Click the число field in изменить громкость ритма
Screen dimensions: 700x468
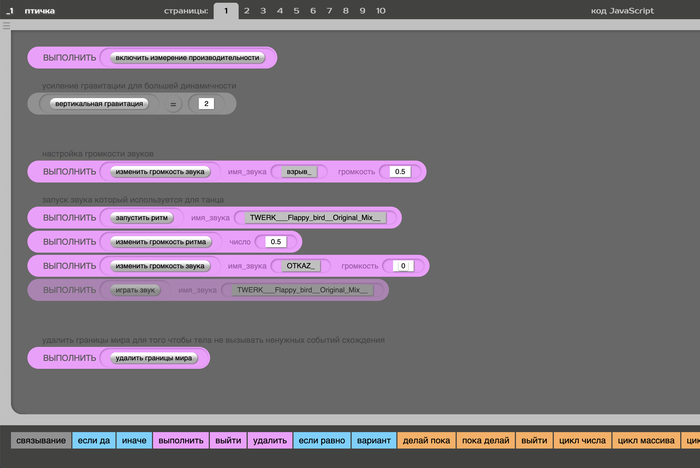[277, 242]
